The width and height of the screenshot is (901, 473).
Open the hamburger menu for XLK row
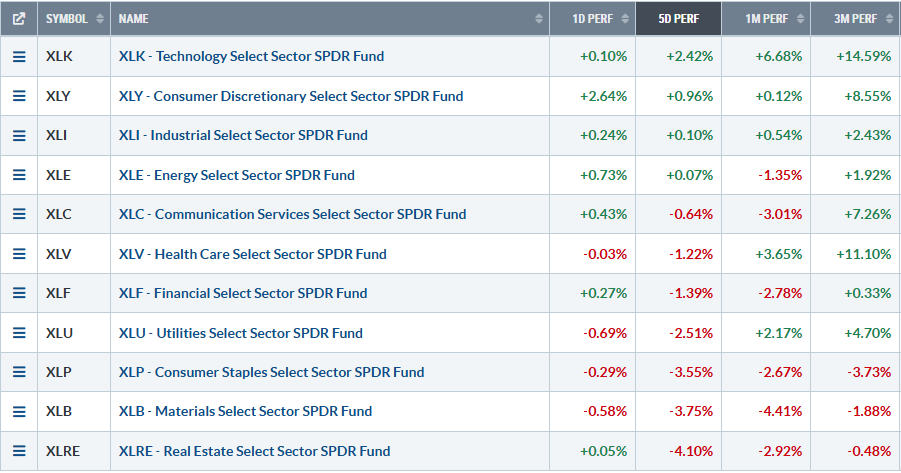click(x=18, y=57)
